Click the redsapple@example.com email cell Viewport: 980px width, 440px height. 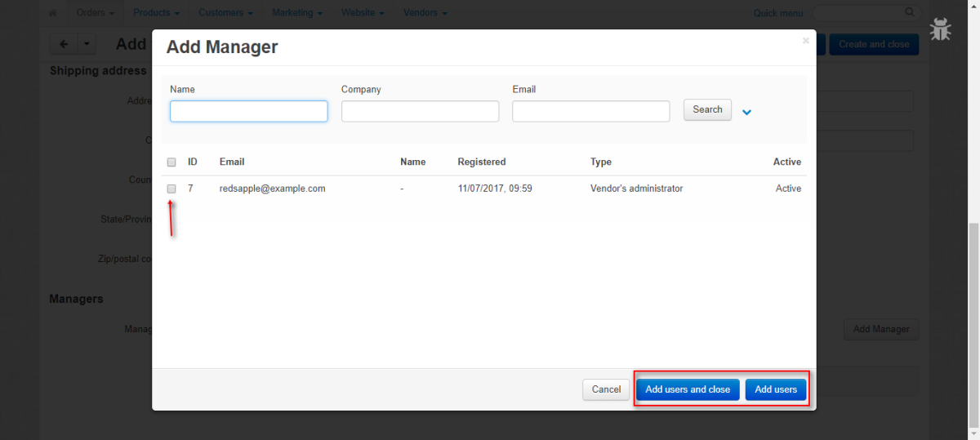273,189
